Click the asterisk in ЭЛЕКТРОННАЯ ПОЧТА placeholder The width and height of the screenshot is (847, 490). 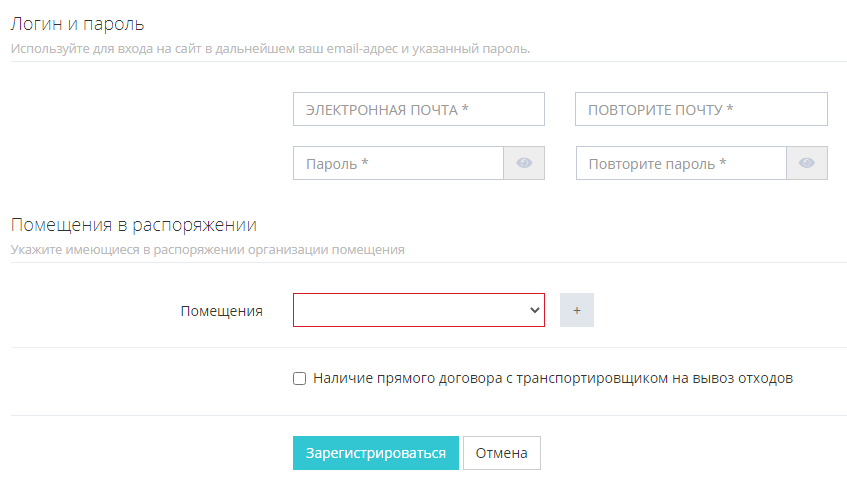[466, 109]
